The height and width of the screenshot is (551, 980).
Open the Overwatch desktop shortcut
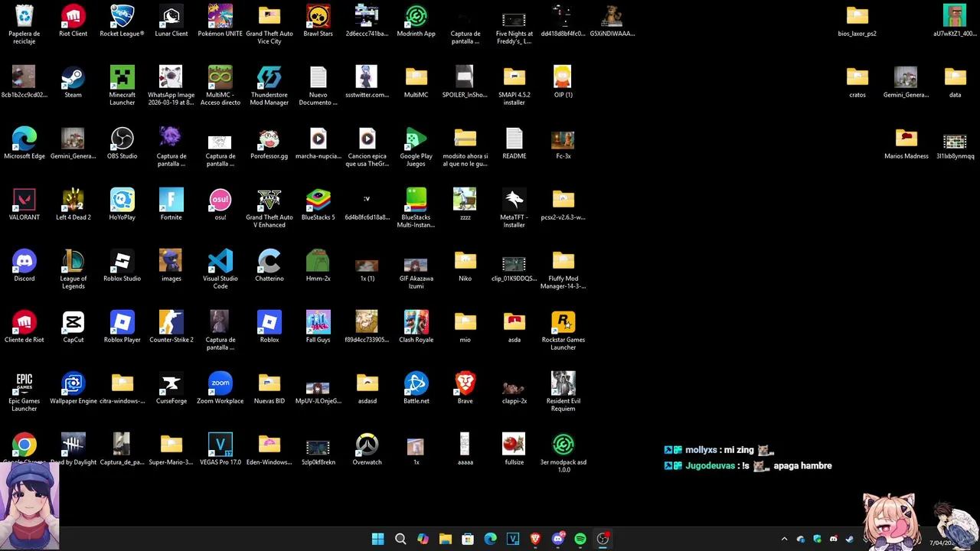click(367, 449)
